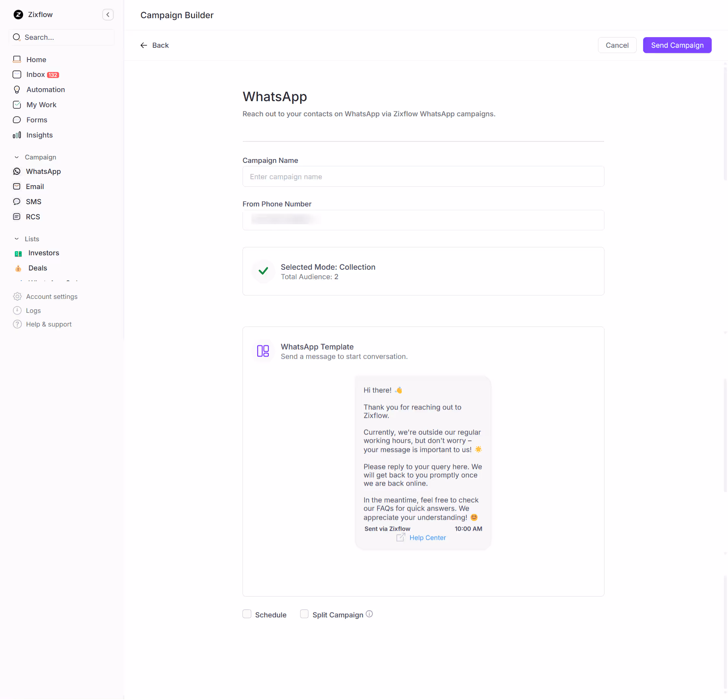Open the RCS messaging icon

(17, 216)
